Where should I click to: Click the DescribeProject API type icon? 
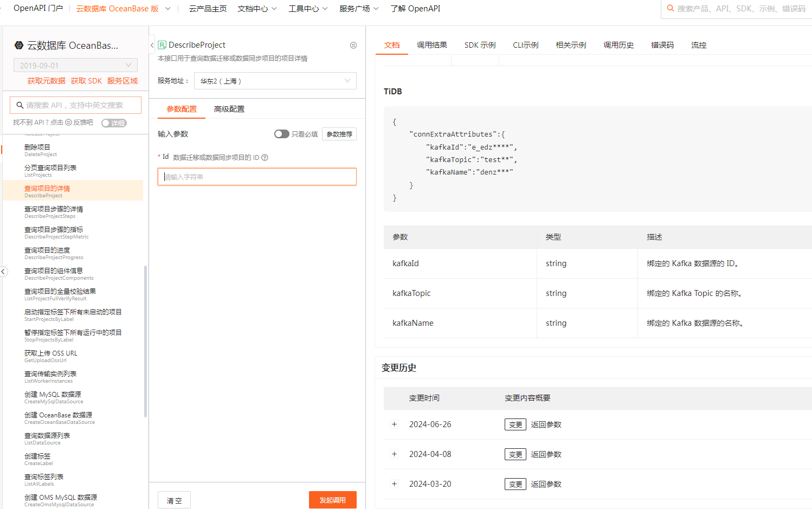coord(162,45)
